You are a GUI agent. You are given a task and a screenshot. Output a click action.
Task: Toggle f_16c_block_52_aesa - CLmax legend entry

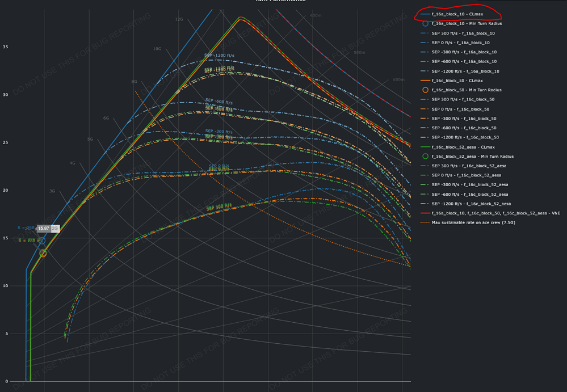(x=457, y=147)
